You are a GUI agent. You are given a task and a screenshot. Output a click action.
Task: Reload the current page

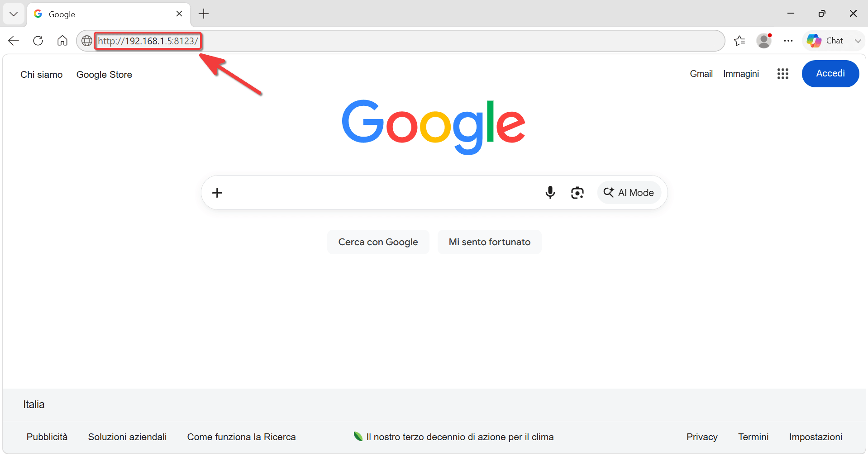[38, 41]
